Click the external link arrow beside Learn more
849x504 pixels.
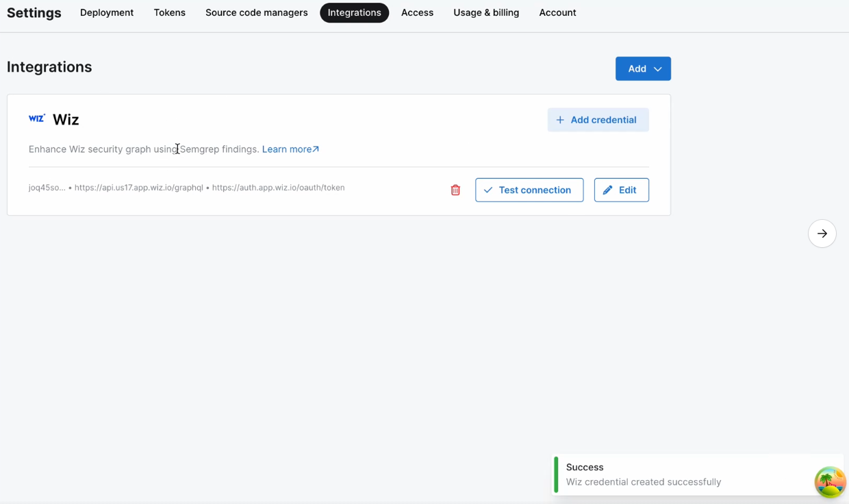tap(316, 149)
